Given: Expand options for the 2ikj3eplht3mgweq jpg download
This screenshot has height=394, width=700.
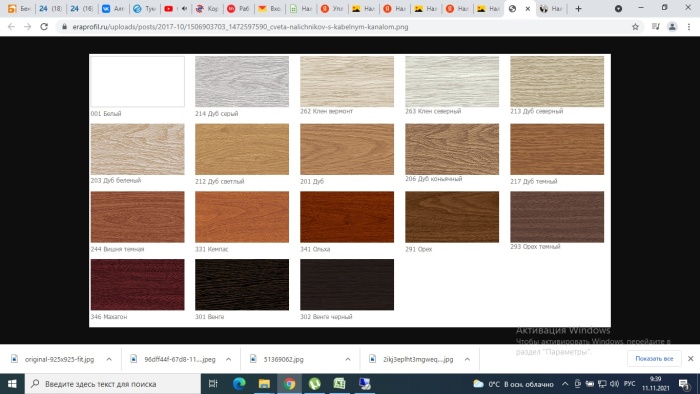Looking at the screenshot, I should [467, 359].
